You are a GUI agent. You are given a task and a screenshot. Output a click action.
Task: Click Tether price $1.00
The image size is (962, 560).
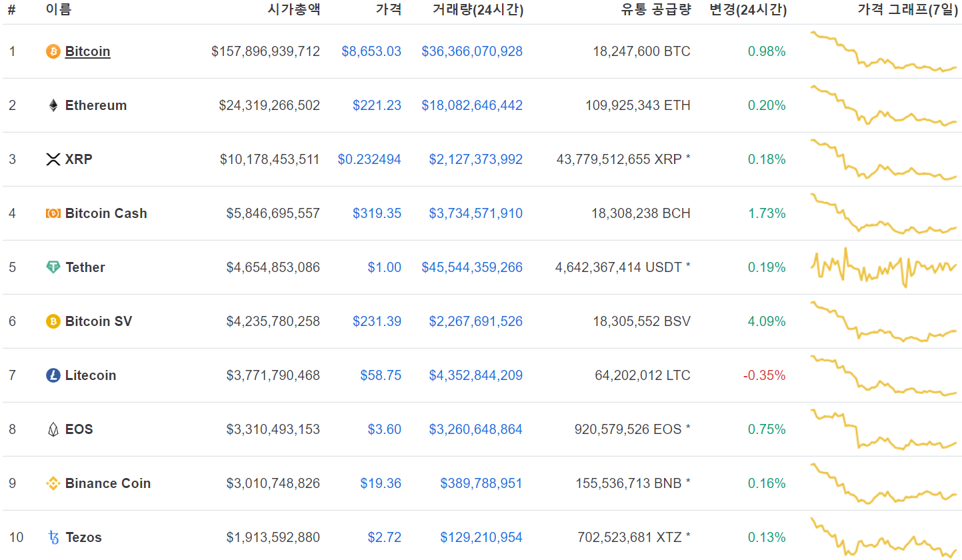coord(385,267)
